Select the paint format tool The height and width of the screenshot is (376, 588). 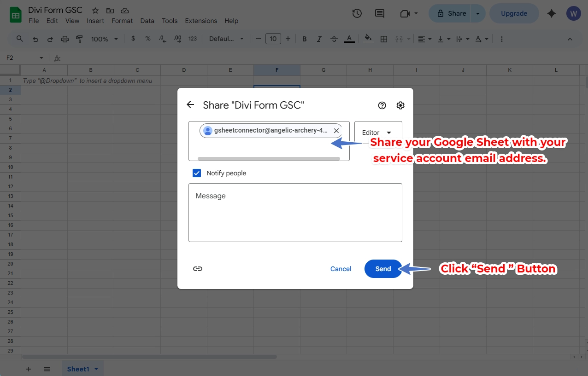(79, 39)
